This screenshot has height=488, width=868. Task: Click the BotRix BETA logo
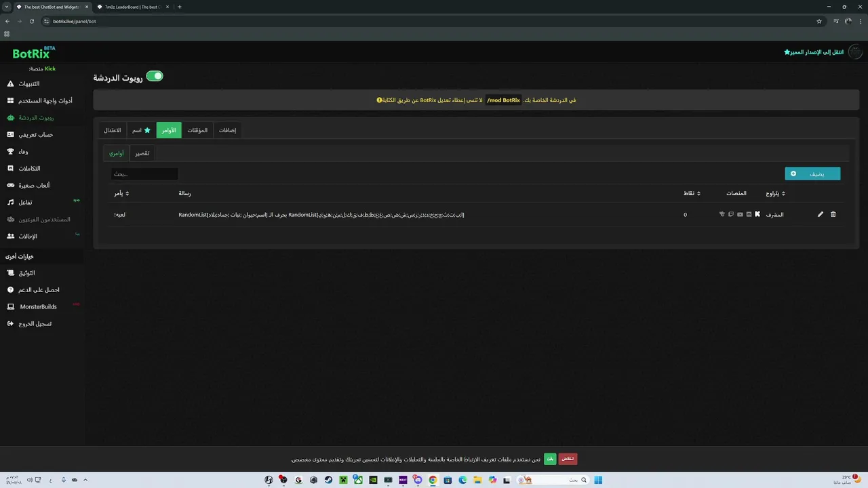pyautogui.click(x=33, y=53)
